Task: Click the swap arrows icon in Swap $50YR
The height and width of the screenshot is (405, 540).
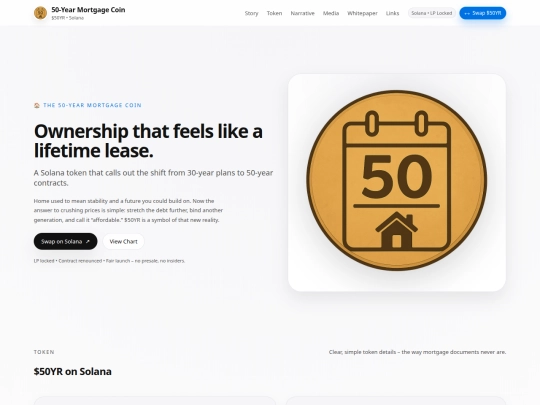Action: pyautogui.click(x=467, y=13)
